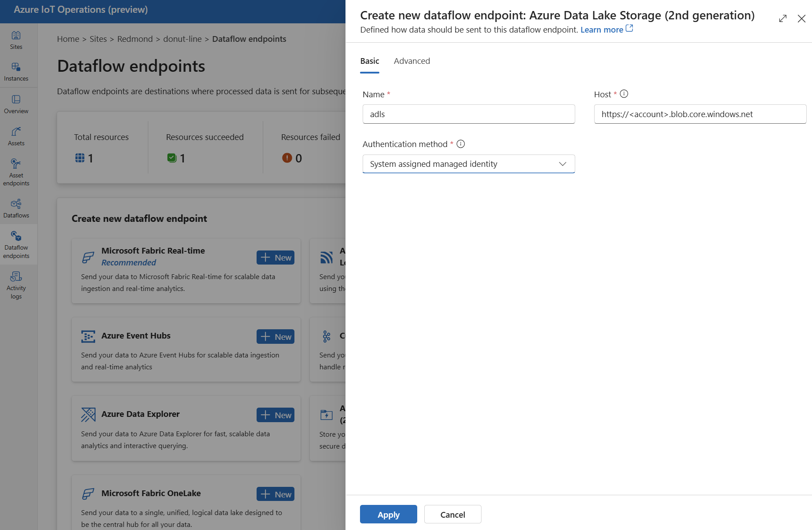Click New for Azure Data Explorer

click(276, 415)
